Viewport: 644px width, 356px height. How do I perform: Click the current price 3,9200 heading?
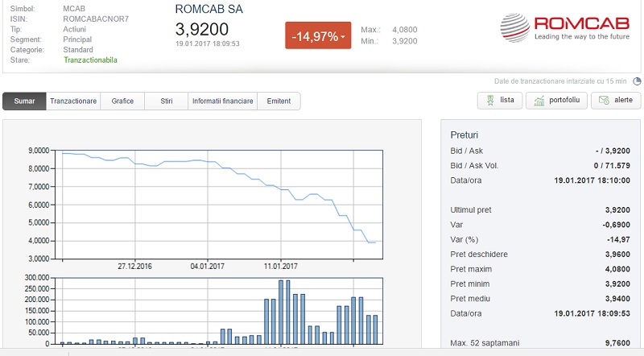(202, 29)
